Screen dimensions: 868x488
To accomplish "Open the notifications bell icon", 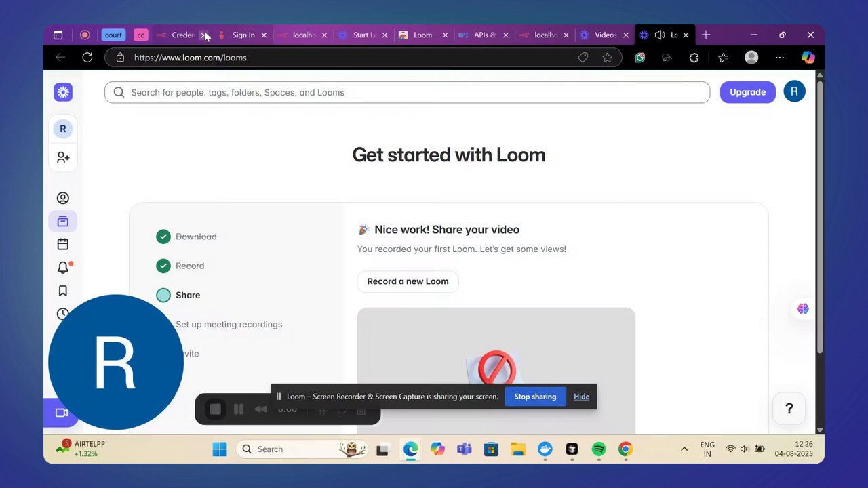I will click(63, 268).
